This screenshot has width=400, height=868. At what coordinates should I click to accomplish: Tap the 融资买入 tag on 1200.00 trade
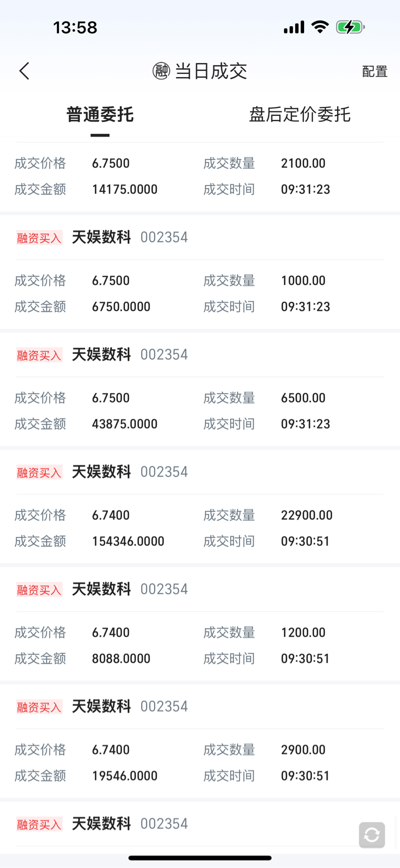coord(39,590)
